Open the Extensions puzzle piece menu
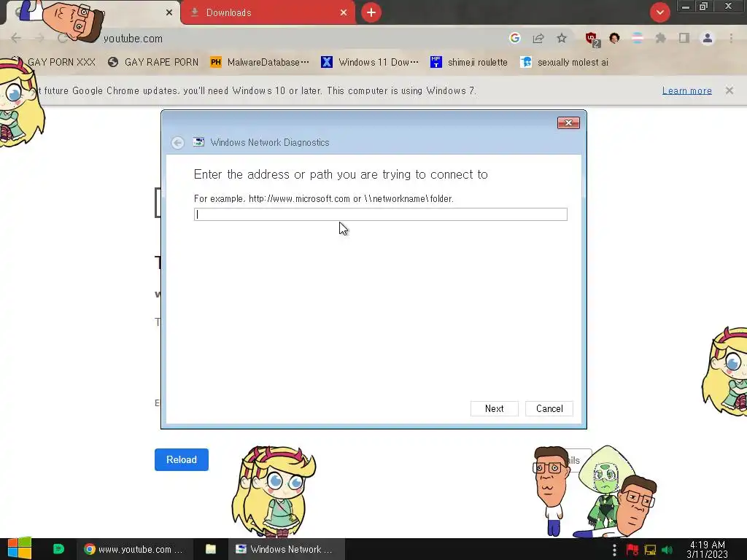Screen dimensions: 747x560 pos(660,38)
